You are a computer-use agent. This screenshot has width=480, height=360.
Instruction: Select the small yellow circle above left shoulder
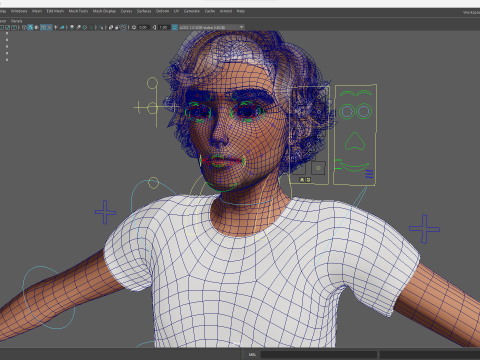coord(153,183)
